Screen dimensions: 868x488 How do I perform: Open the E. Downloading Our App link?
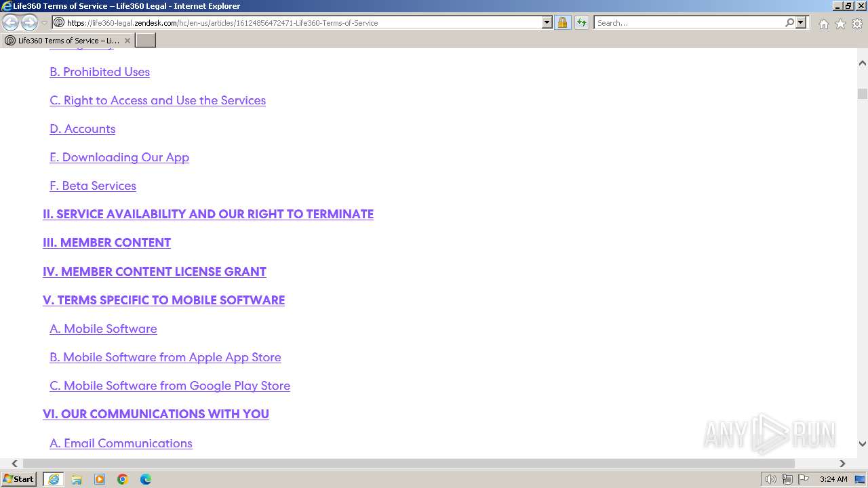pos(119,157)
